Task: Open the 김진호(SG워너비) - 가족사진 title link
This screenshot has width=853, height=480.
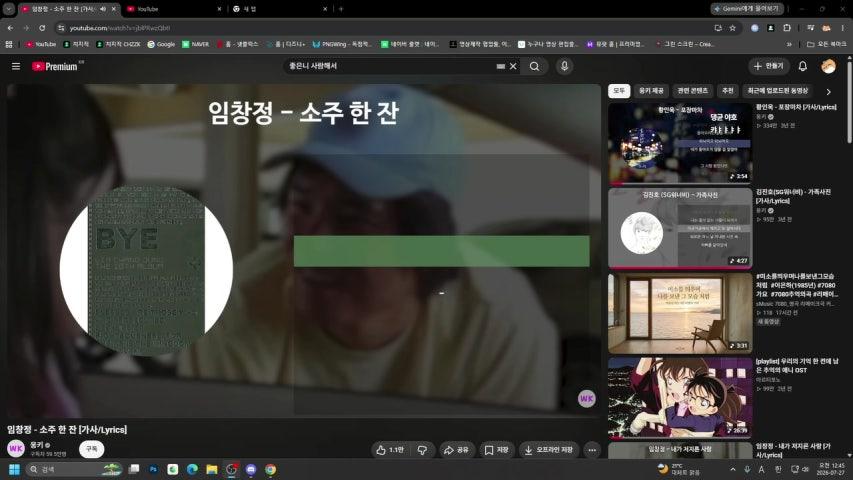Action: 793,196
